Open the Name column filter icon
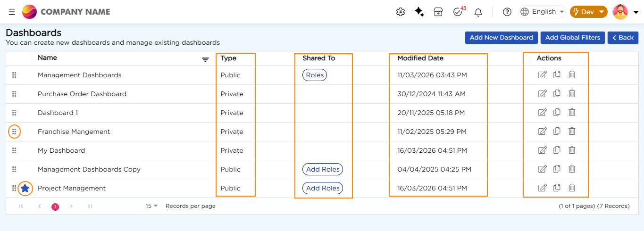Screen dimensions: 644x231 coord(205,59)
